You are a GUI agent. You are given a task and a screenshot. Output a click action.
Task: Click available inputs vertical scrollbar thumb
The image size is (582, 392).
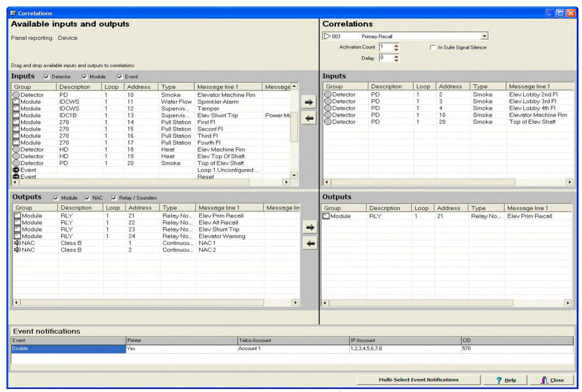point(294,127)
